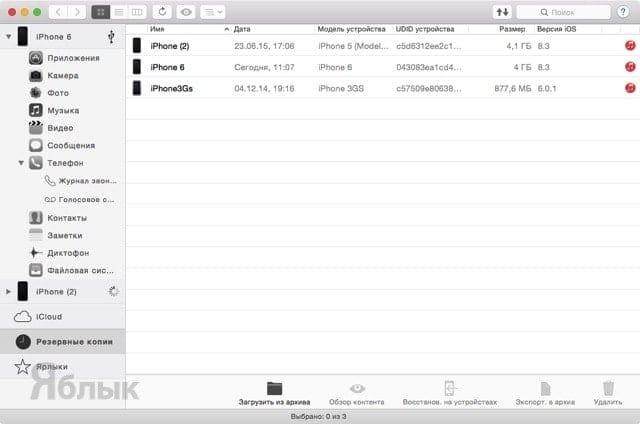
Task: Click Загрузить из архива button
Action: pos(274,393)
